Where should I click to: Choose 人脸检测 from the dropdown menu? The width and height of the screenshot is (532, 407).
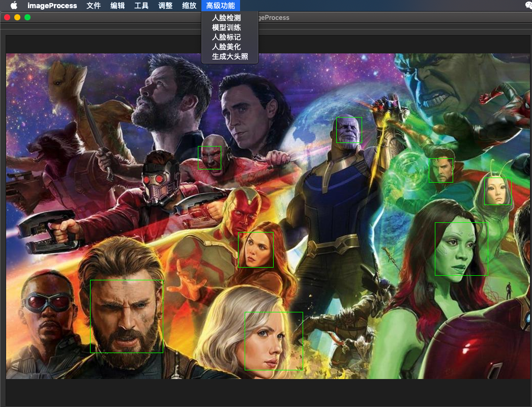[x=226, y=18]
